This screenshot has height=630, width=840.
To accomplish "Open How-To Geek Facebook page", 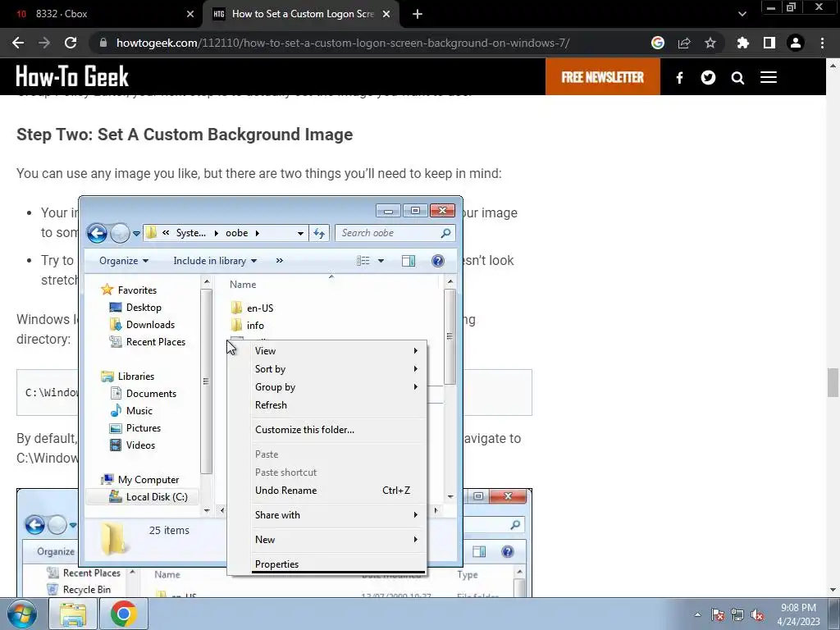I will click(679, 78).
